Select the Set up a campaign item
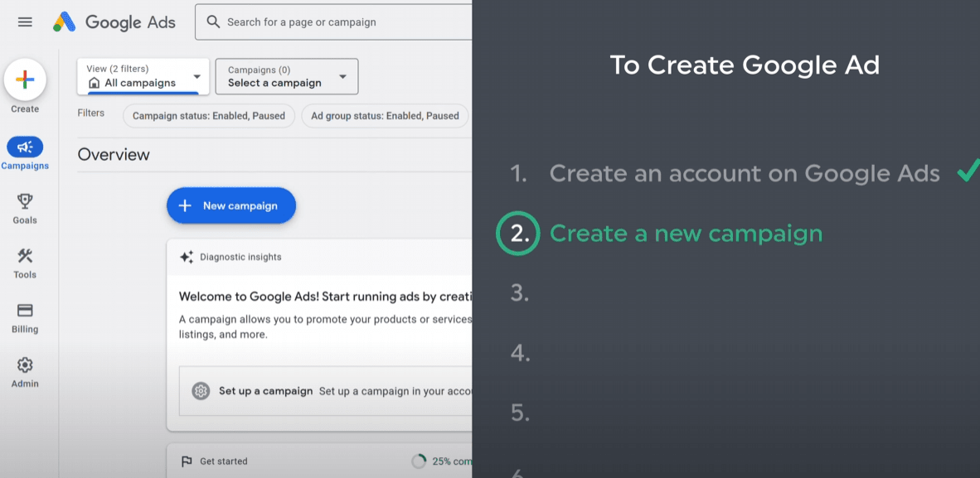This screenshot has height=478, width=980. (x=265, y=391)
